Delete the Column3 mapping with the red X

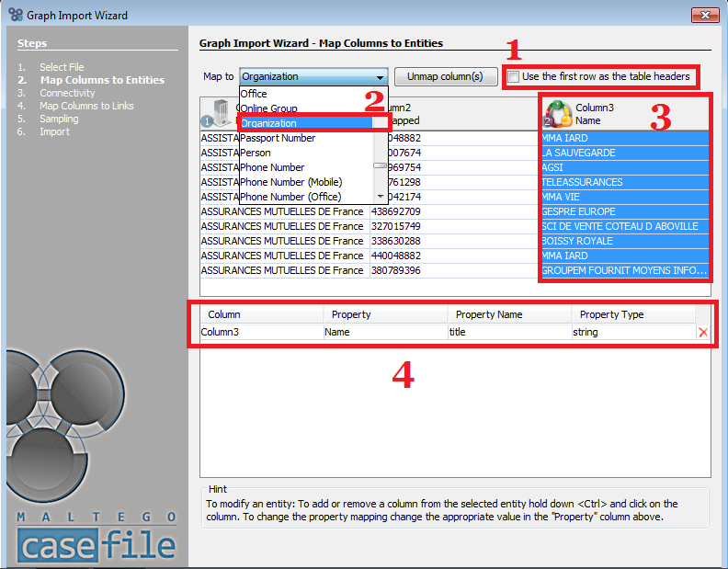point(703,332)
